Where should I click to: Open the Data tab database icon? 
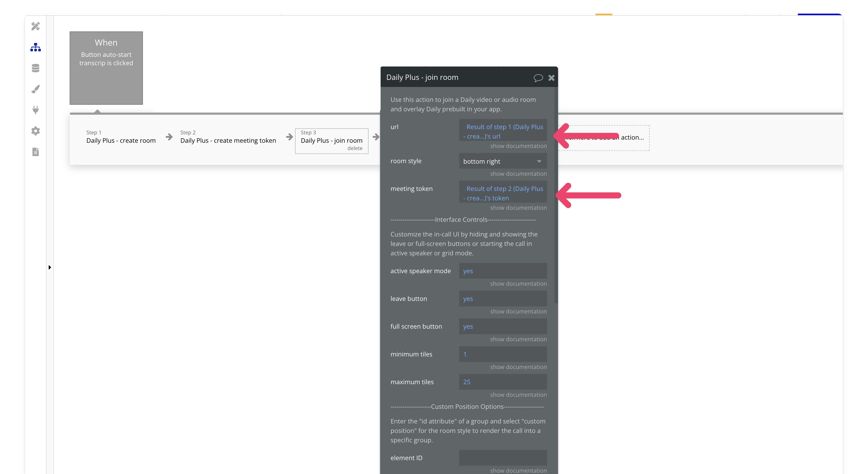pos(35,68)
